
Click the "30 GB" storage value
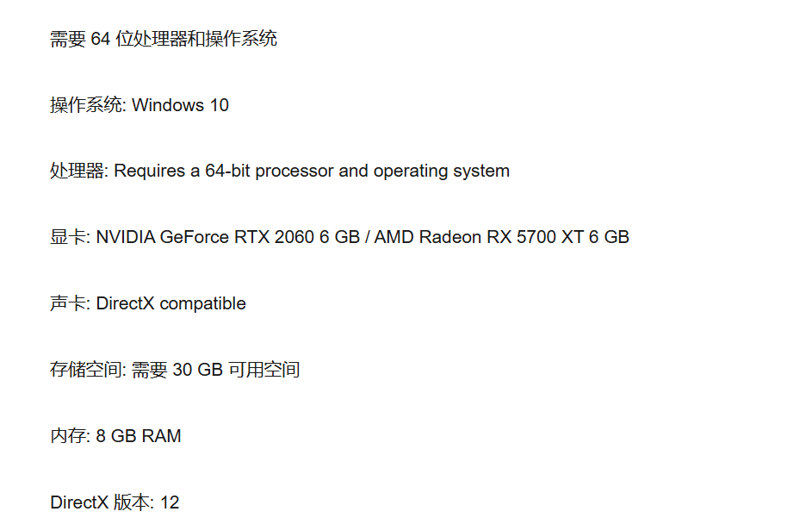click(197, 370)
